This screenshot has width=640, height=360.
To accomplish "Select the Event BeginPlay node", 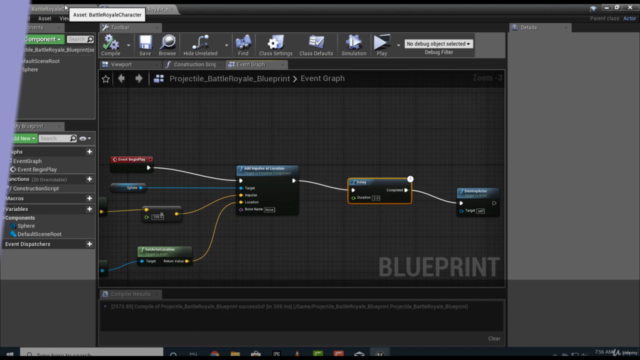I will (131, 164).
